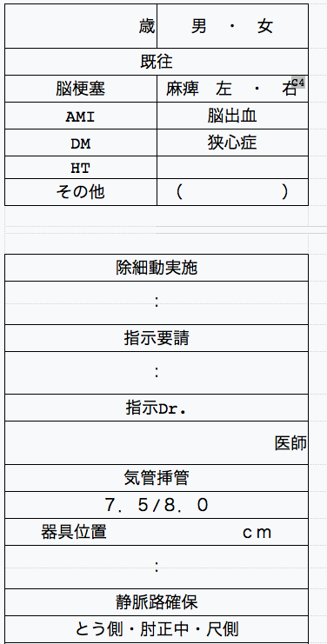
Task: Select the 7.5/8.0 tube size cell
Action: 157,505
